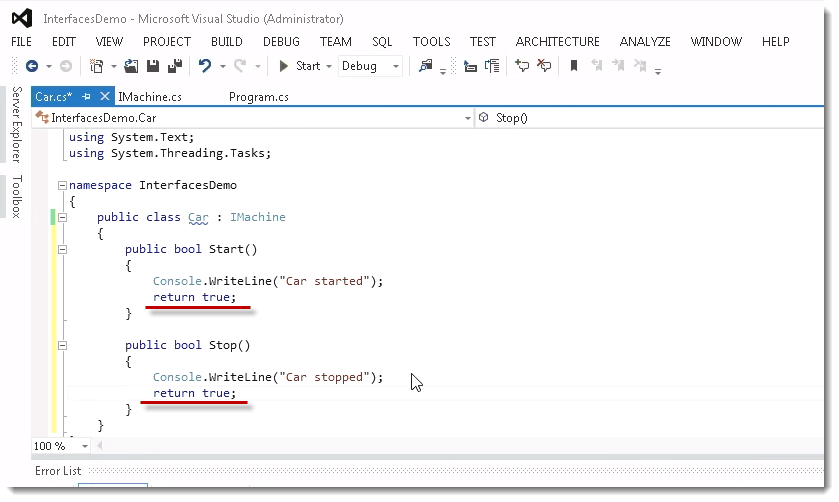Click the Save Car.cs icon
The height and width of the screenshot is (502, 839).
click(153, 66)
